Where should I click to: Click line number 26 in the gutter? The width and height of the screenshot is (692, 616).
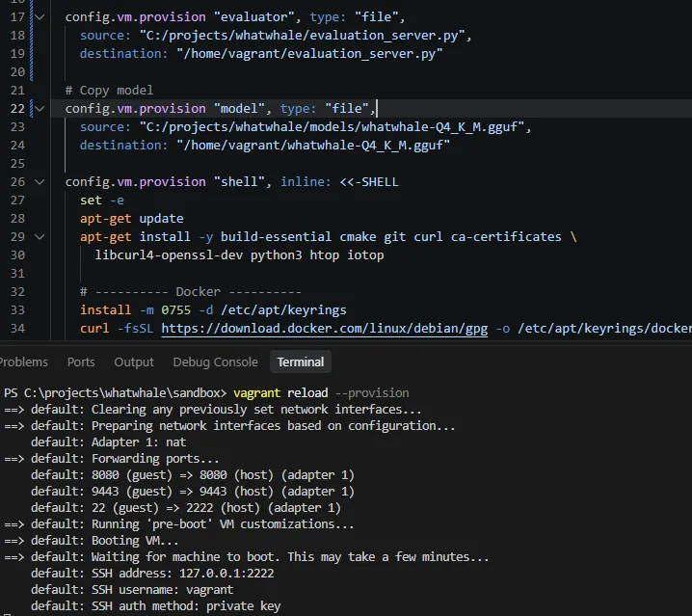click(17, 182)
